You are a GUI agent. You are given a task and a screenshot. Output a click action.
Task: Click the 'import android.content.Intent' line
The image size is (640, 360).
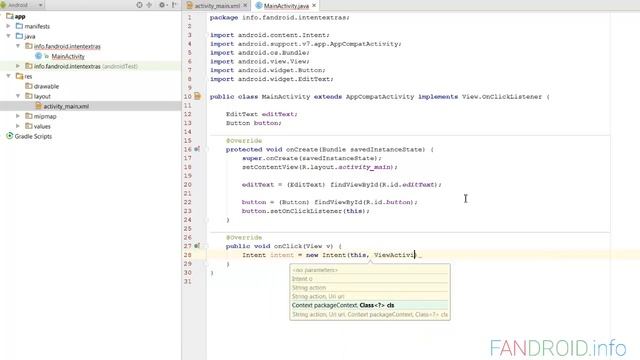[270, 35]
